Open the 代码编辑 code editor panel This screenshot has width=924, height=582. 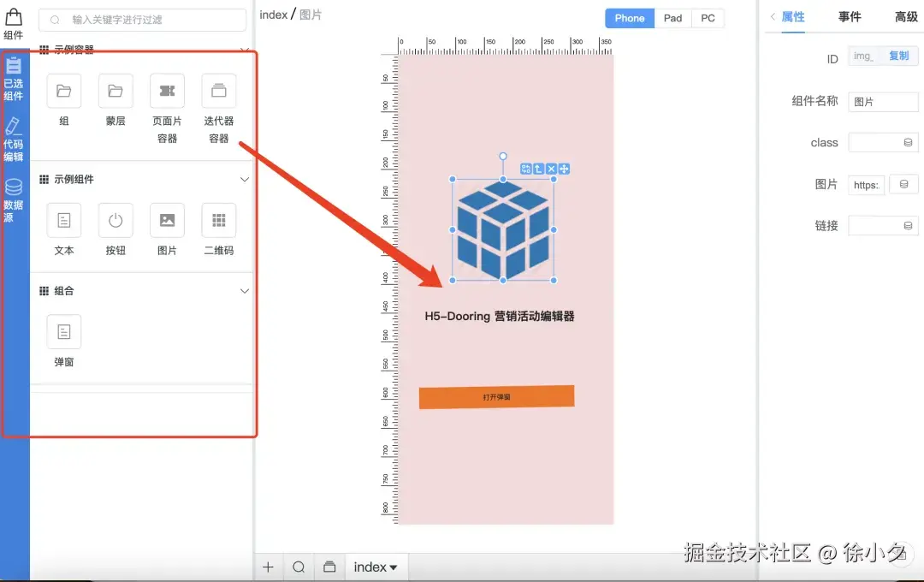pyautogui.click(x=13, y=140)
